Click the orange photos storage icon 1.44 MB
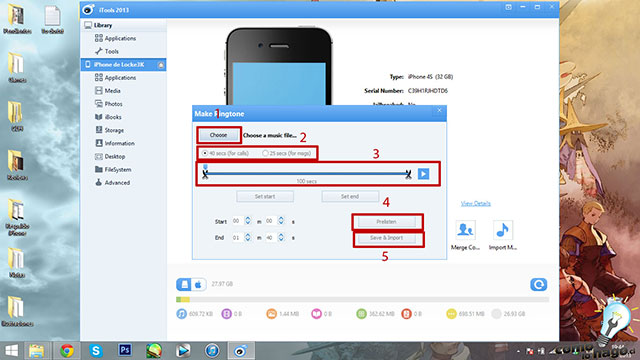The width and height of the screenshot is (640, 360). tap(271, 314)
